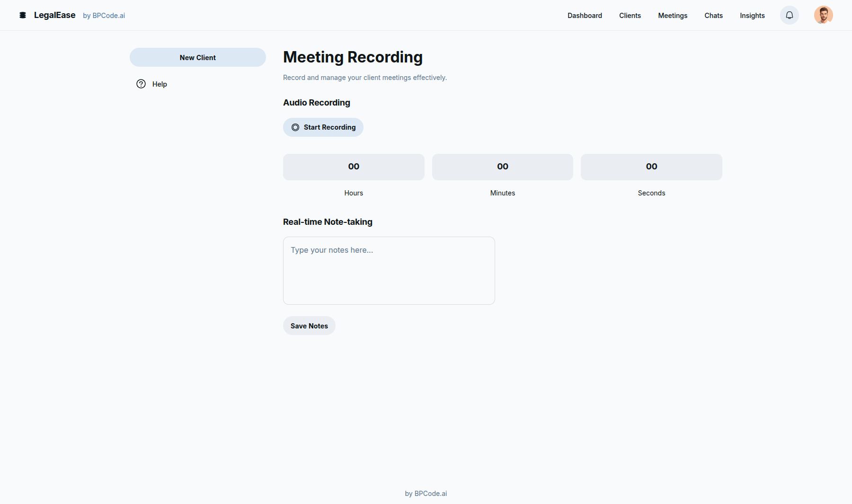Save Notes for the meeting
The width and height of the screenshot is (852, 504).
309,326
